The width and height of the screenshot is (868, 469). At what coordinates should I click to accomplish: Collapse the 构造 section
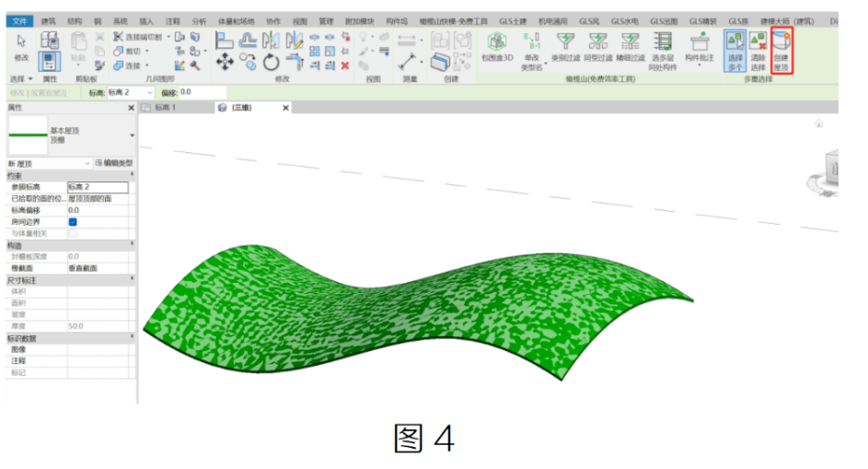click(132, 244)
